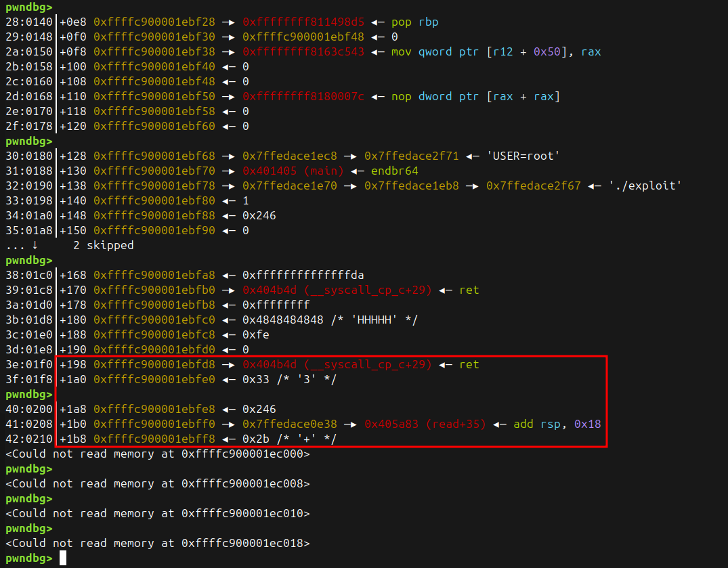The height and width of the screenshot is (568, 728).
Task: Click the 0x2b '+' value
Action: [289, 439]
